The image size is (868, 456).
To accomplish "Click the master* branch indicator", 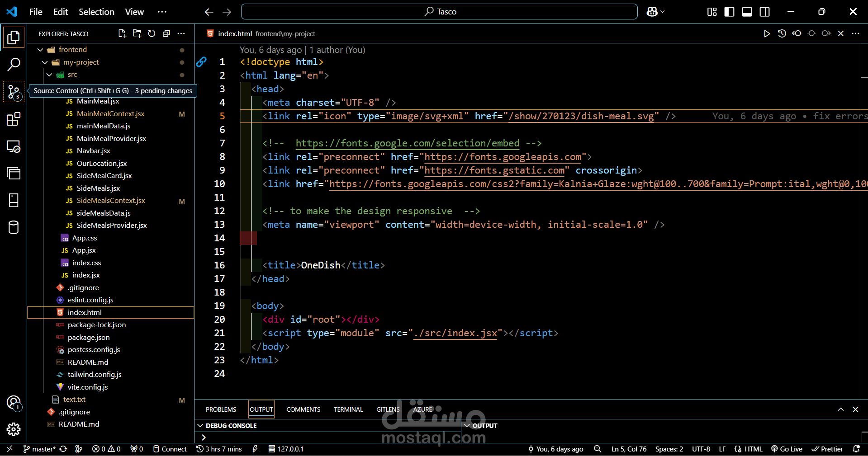I will point(39,449).
